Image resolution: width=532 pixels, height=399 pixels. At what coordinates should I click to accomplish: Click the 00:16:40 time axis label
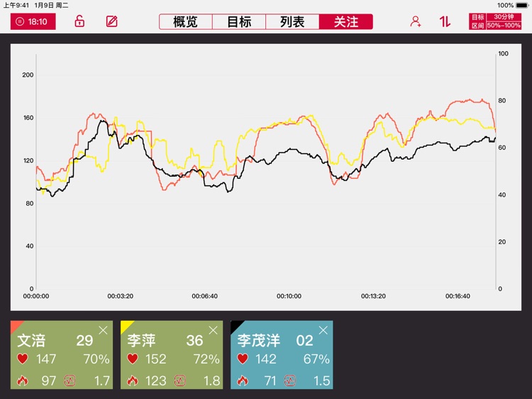pyautogui.click(x=458, y=296)
